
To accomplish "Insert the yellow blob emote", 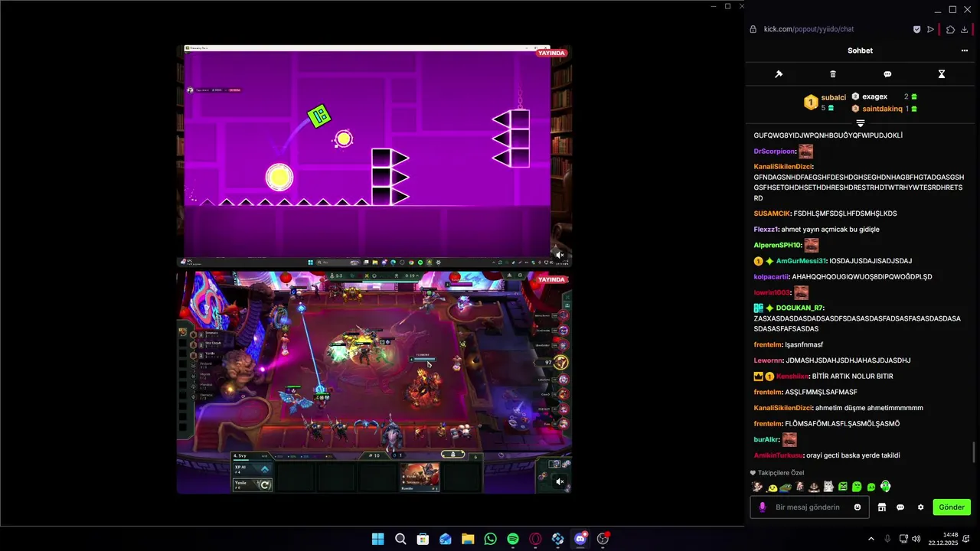I will [773, 487].
